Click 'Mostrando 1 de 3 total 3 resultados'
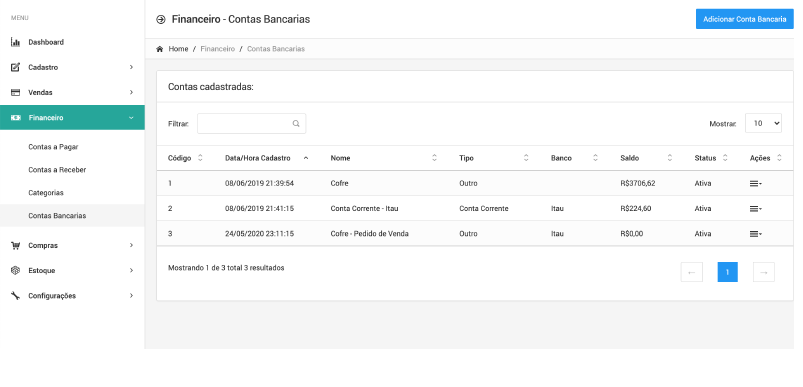 pyautogui.click(x=226, y=268)
